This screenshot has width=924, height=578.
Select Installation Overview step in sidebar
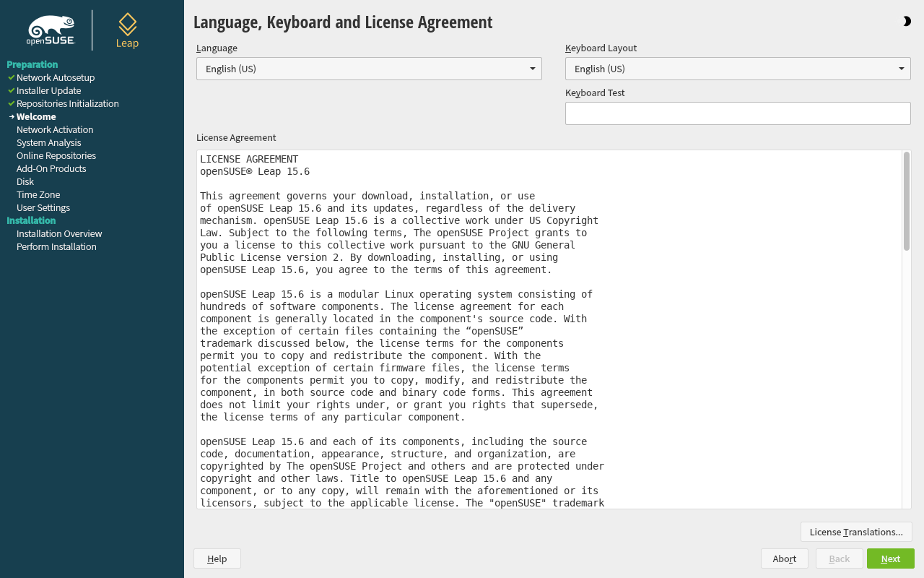point(59,233)
